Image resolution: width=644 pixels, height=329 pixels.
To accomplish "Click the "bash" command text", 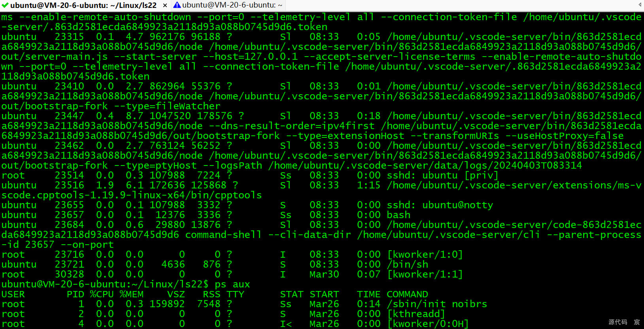I will (x=398, y=215).
